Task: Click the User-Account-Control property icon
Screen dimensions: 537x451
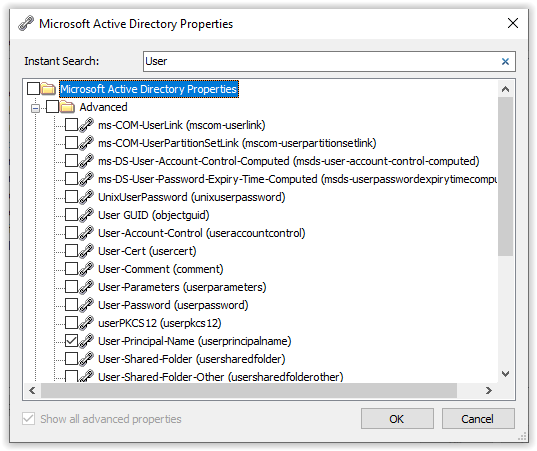Action: coord(86,233)
